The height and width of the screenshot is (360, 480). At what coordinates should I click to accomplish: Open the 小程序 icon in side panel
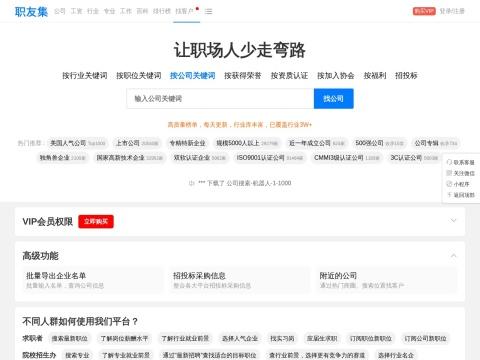tap(449, 184)
